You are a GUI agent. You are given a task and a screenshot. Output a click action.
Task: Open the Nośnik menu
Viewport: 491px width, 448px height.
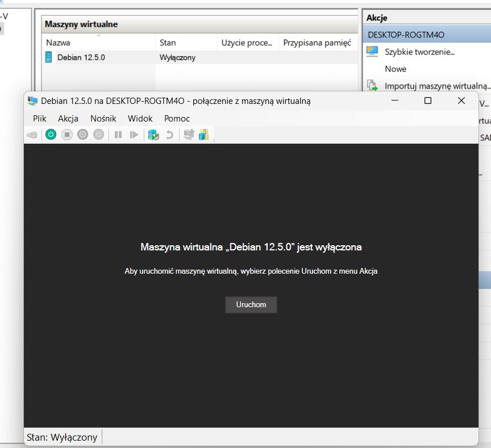click(103, 119)
